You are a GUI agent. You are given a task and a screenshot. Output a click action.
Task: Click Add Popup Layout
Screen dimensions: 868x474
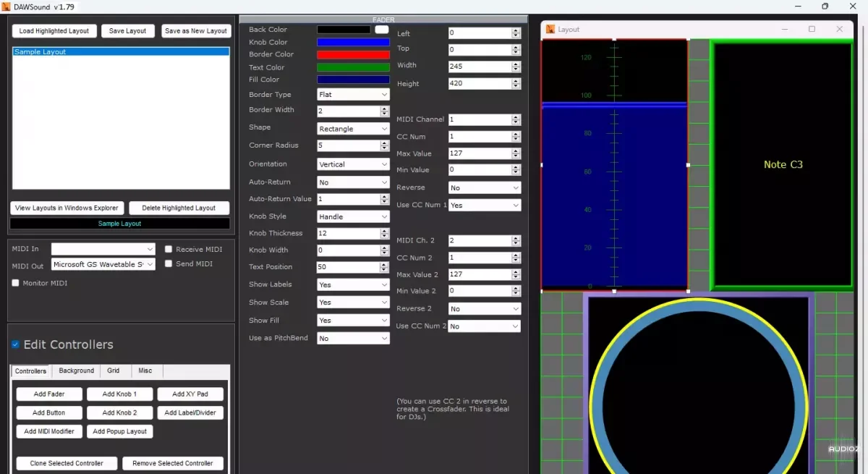(x=119, y=431)
